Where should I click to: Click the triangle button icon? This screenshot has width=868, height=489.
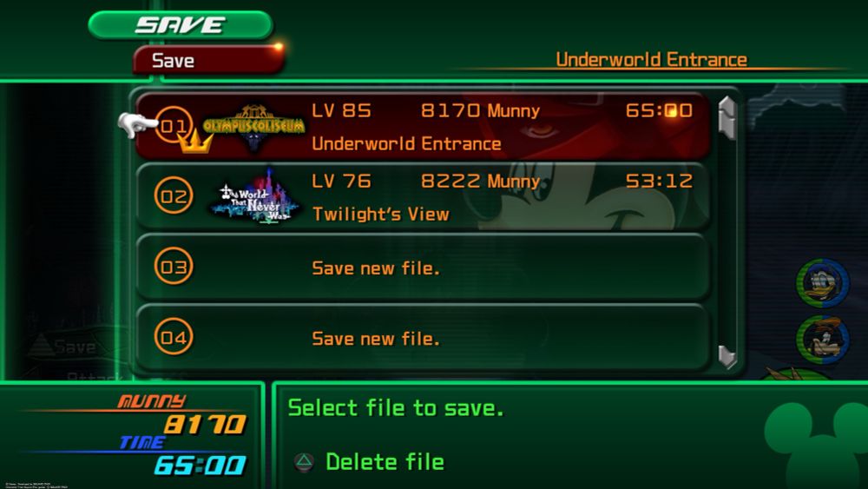(304, 461)
